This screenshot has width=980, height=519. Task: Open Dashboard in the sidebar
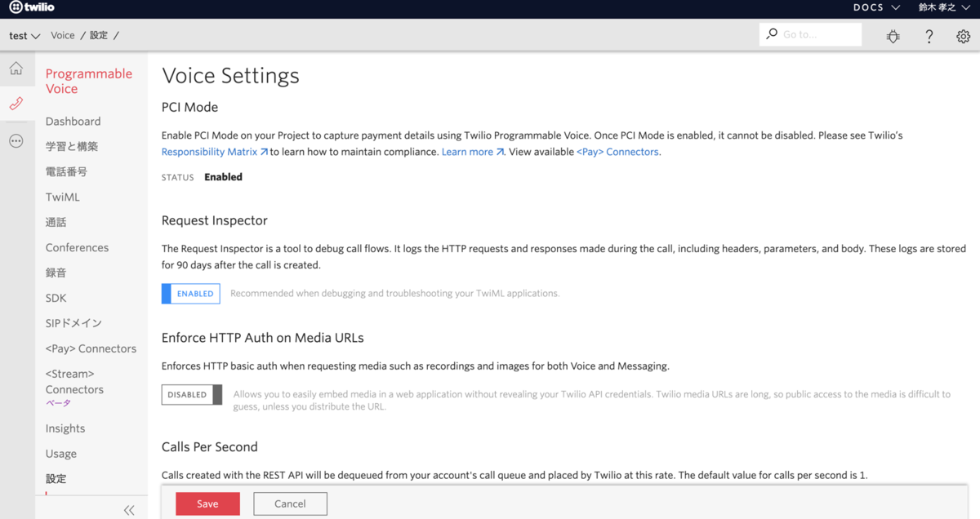tap(73, 122)
